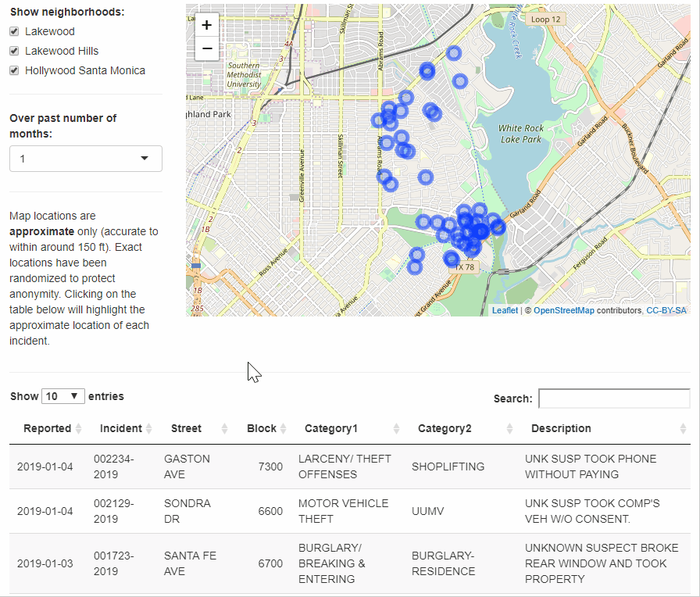The image size is (700, 597).
Task: Select the SANTA FE AVE incident row
Action: [x=350, y=563]
